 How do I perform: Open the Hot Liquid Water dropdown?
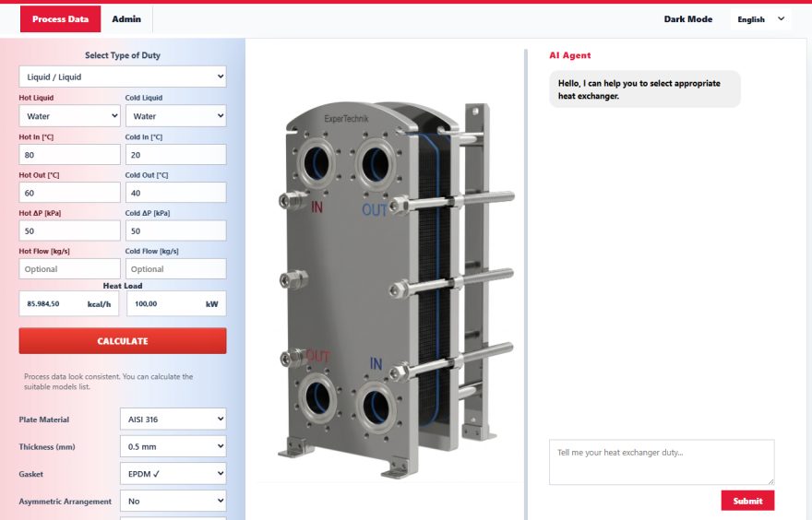pos(69,116)
